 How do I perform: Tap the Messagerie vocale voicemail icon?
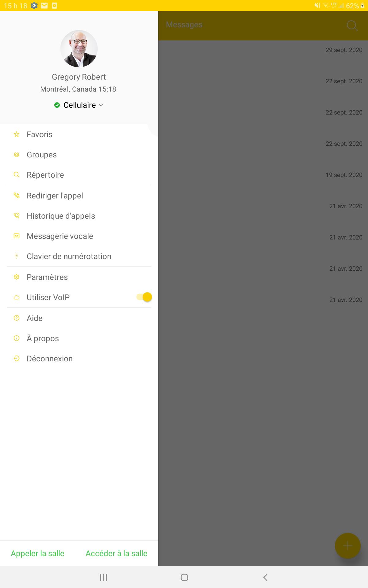(x=17, y=236)
